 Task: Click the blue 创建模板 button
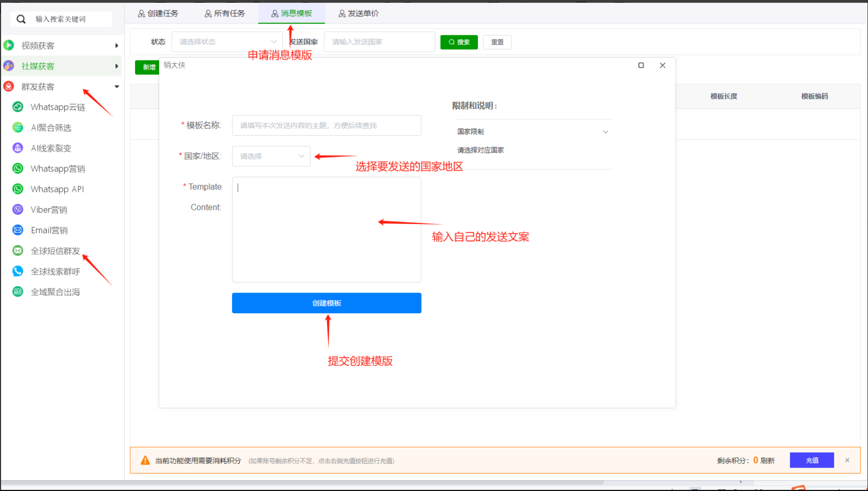pyautogui.click(x=326, y=303)
